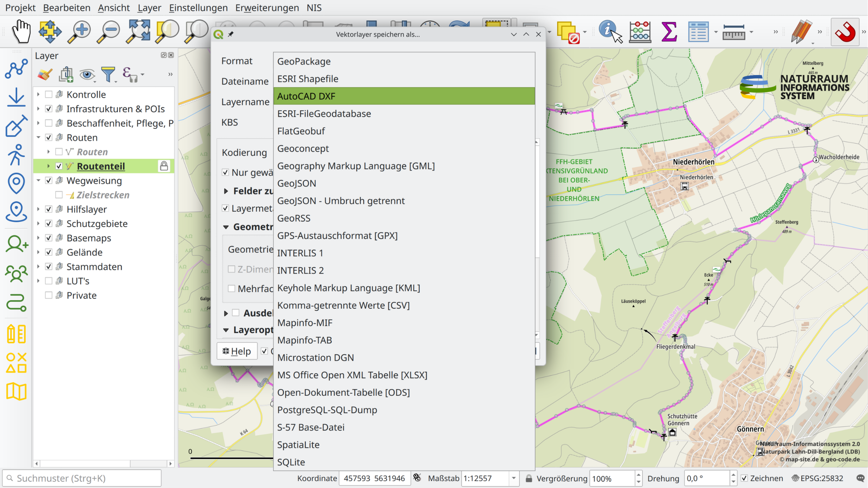Screen dimensions: 868x488
Task: Click the download arrow sidebar icon
Action: (x=16, y=97)
